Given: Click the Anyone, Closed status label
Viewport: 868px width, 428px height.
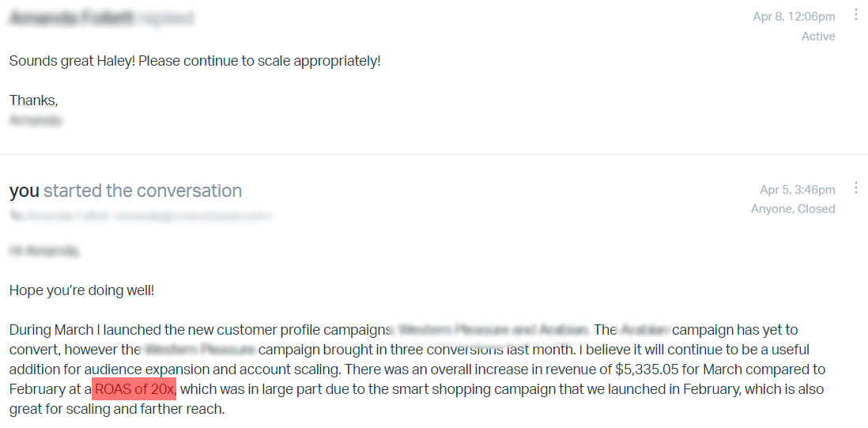Looking at the screenshot, I should pyautogui.click(x=793, y=209).
